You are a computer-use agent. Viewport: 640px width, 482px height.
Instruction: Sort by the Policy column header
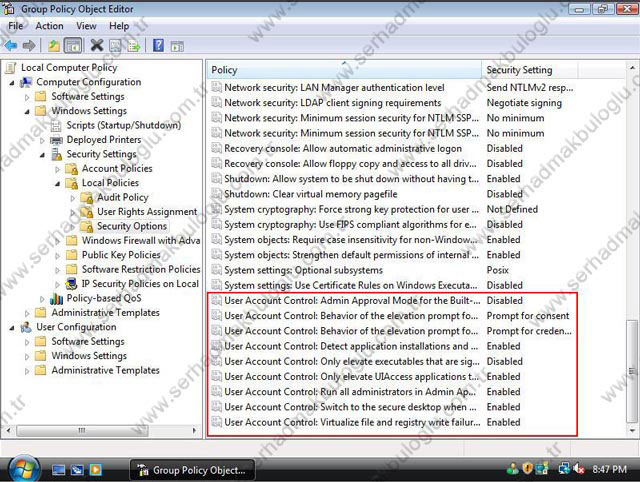tap(344, 70)
